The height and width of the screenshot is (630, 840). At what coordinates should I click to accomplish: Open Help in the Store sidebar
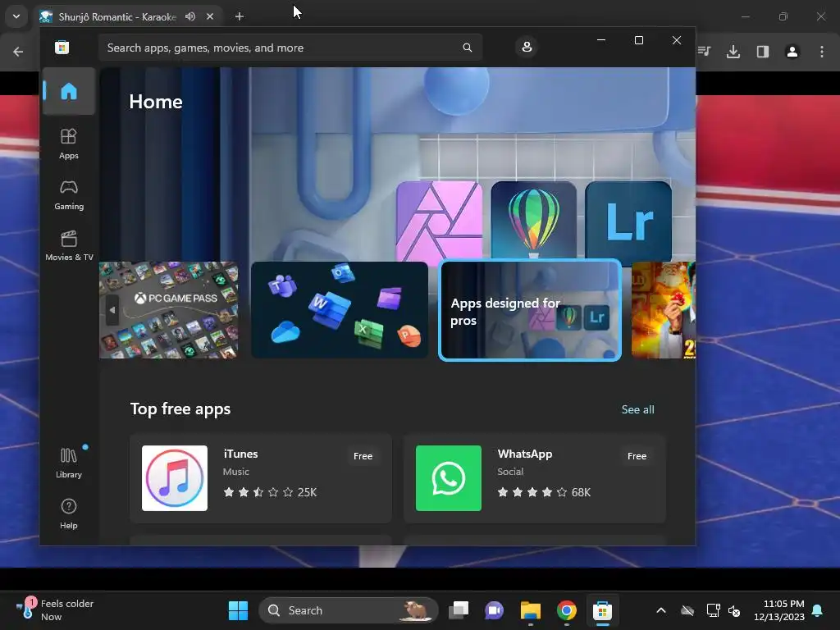pyautogui.click(x=69, y=514)
